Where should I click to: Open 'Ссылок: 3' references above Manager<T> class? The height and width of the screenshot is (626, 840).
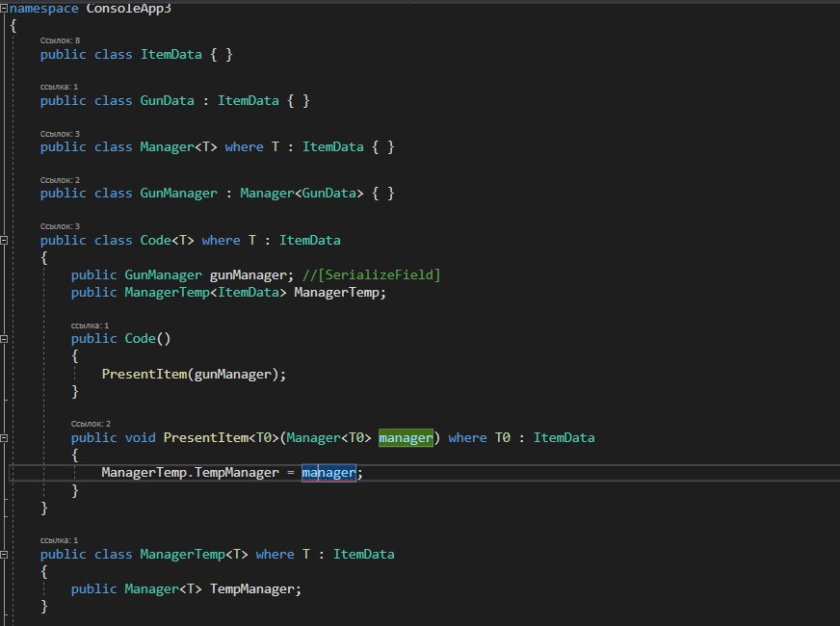tap(60, 134)
